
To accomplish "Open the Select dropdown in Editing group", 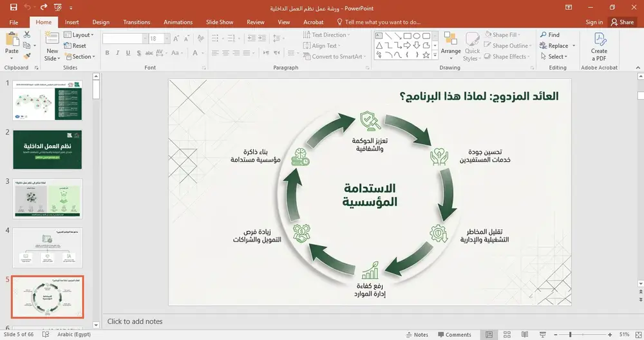I will click(554, 56).
